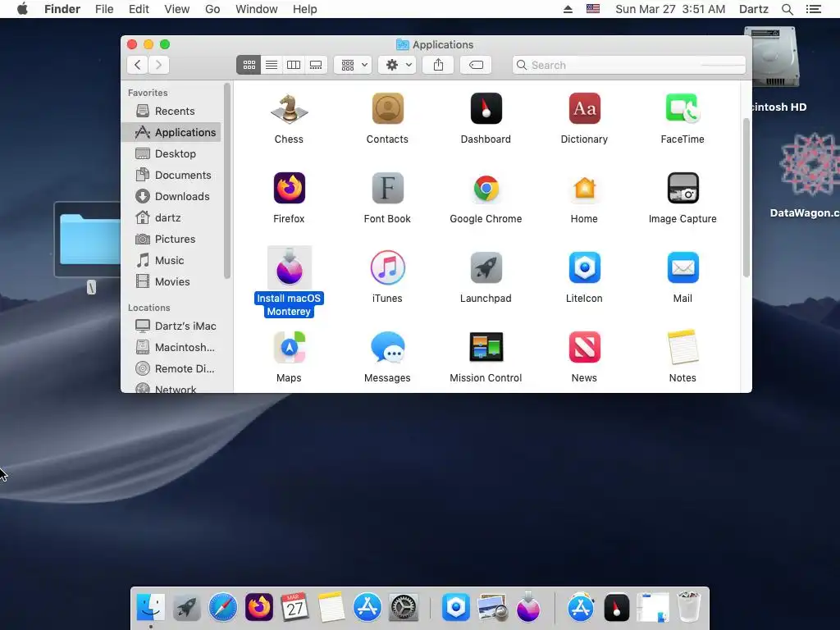
Task: Click the US flag input source icon
Action: pyautogui.click(x=593, y=9)
